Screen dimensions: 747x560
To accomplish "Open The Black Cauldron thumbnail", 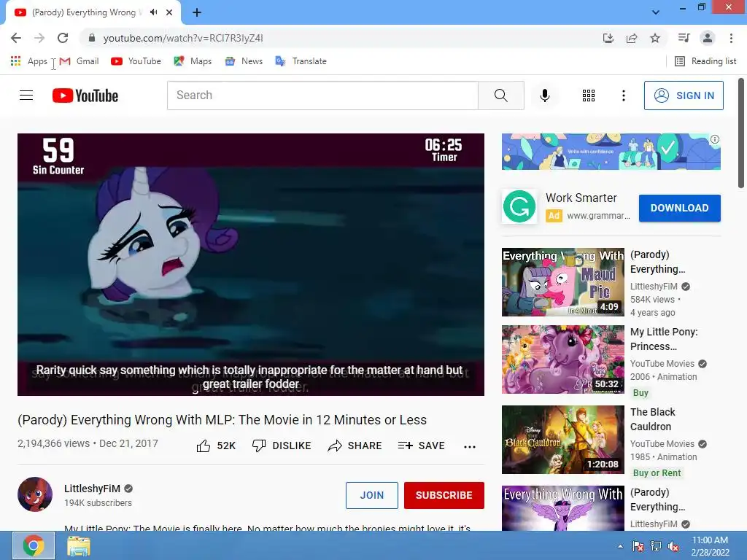I will (562, 440).
